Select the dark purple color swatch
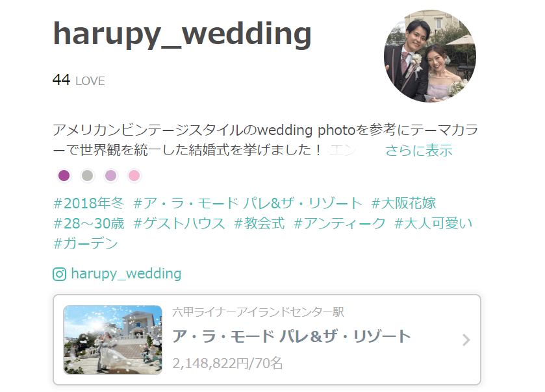This screenshot has width=545, height=392. coord(64,175)
